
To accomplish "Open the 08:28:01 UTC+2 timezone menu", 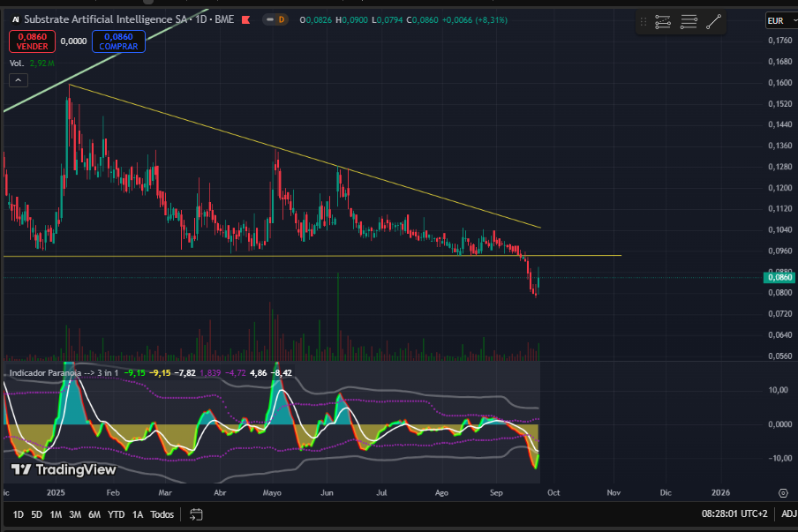I will click(734, 513).
